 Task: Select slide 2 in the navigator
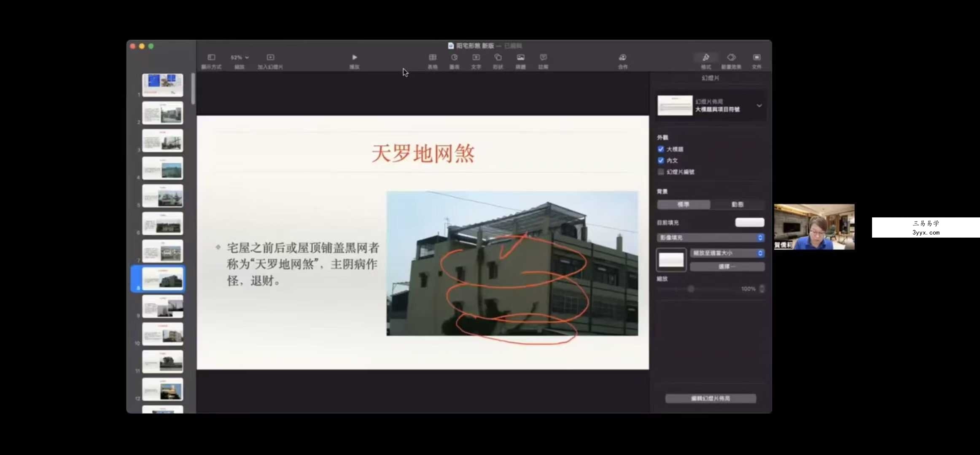pyautogui.click(x=162, y=113)
